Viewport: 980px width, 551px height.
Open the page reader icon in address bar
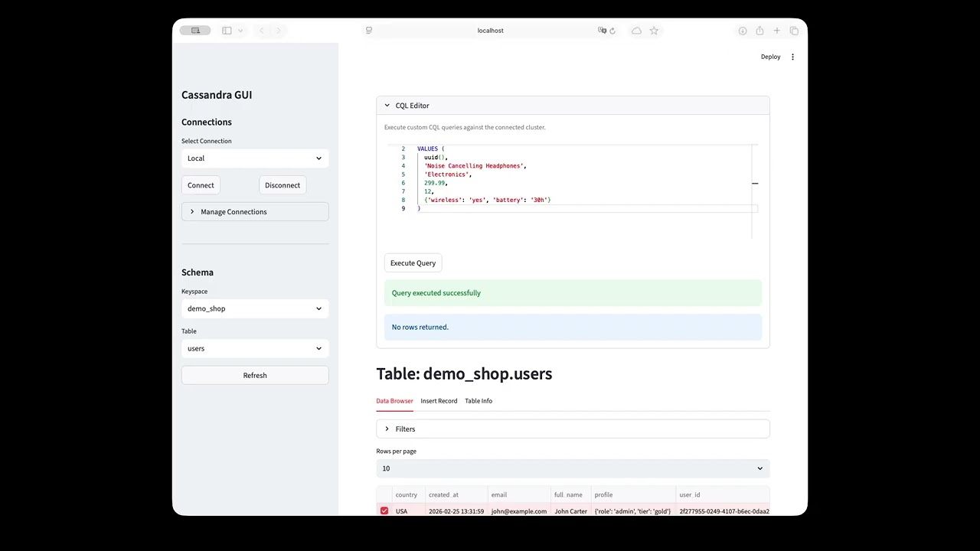point(369,31)
